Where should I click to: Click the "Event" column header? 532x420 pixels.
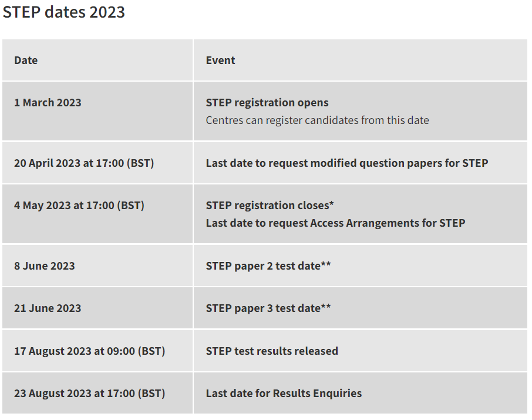(x=220, y=61)
